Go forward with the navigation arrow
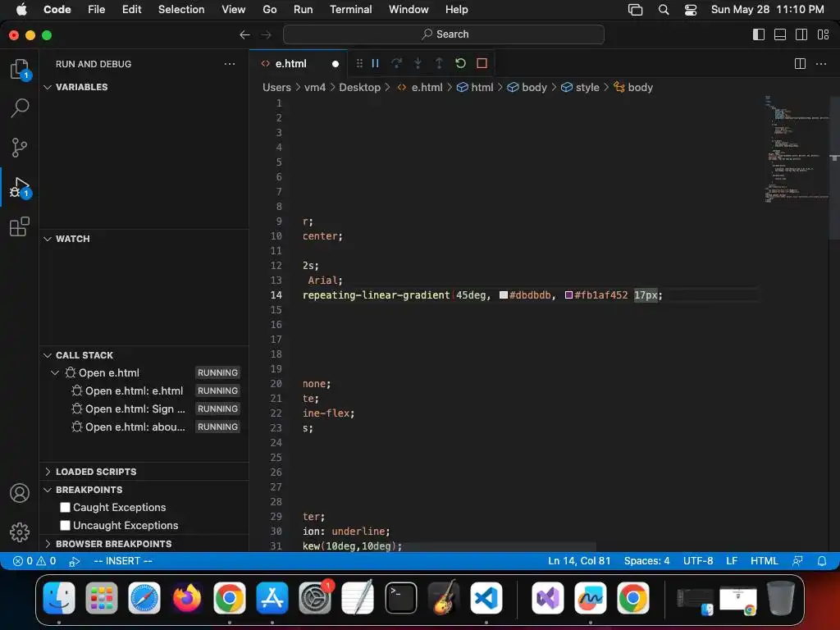This screenshot has width=840, height=630. click(266, 34)
